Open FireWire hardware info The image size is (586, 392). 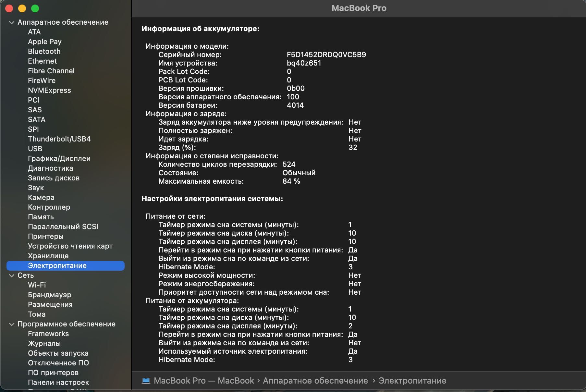[42, 80]
